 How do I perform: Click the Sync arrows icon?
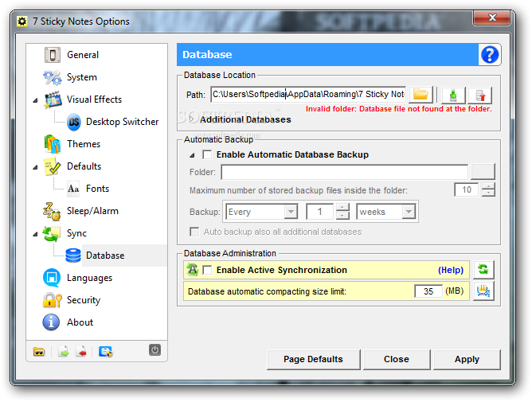[x=52, y=234]
